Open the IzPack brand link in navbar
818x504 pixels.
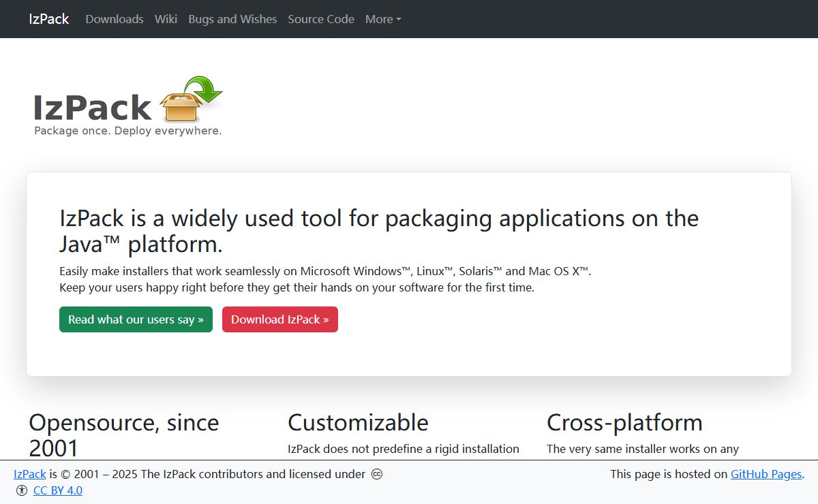49,19
